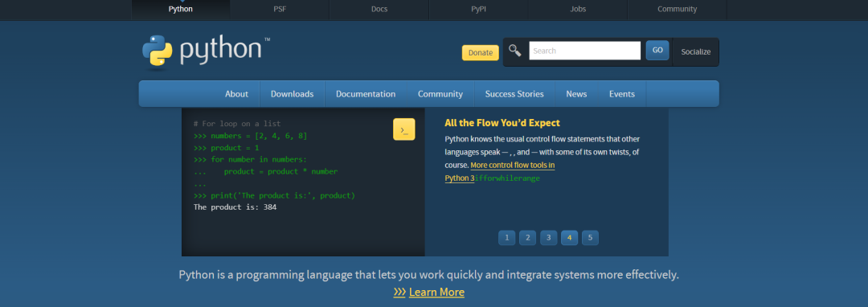The width and height of the screenshot is (868, 307).
Task: Switch to slide 2
Action: (x=527, y=238)
